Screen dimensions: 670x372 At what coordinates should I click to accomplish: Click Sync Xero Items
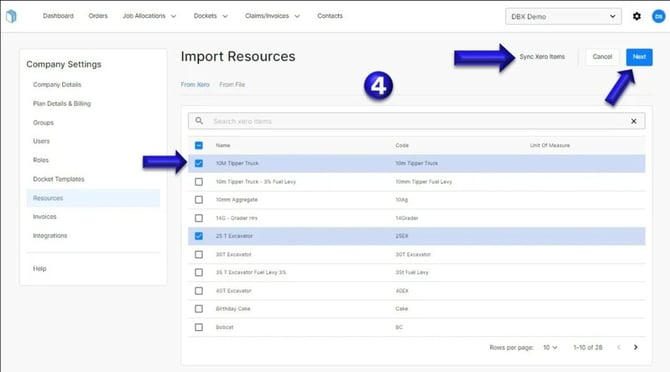(542, 56)
